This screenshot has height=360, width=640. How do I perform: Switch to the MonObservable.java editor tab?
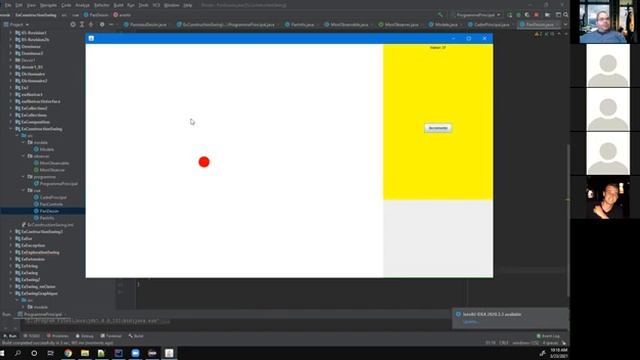pyautogui.click(x=347, y=24)
